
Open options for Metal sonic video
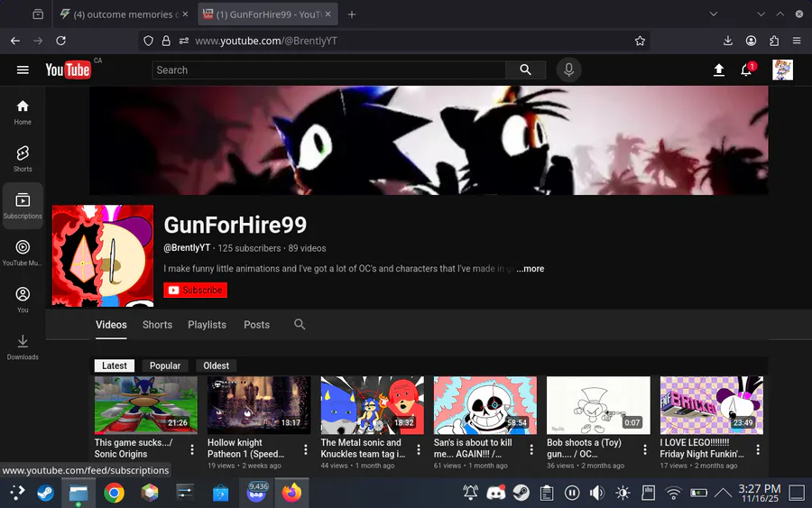click(419, 449)
